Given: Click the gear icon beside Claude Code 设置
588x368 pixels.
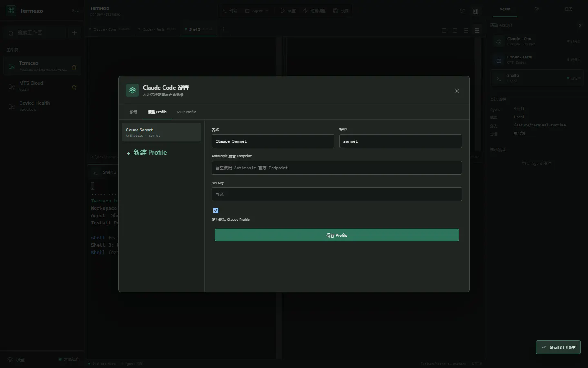Looking at the screenshot, I should pyautogui.click(x=132, y=90).
